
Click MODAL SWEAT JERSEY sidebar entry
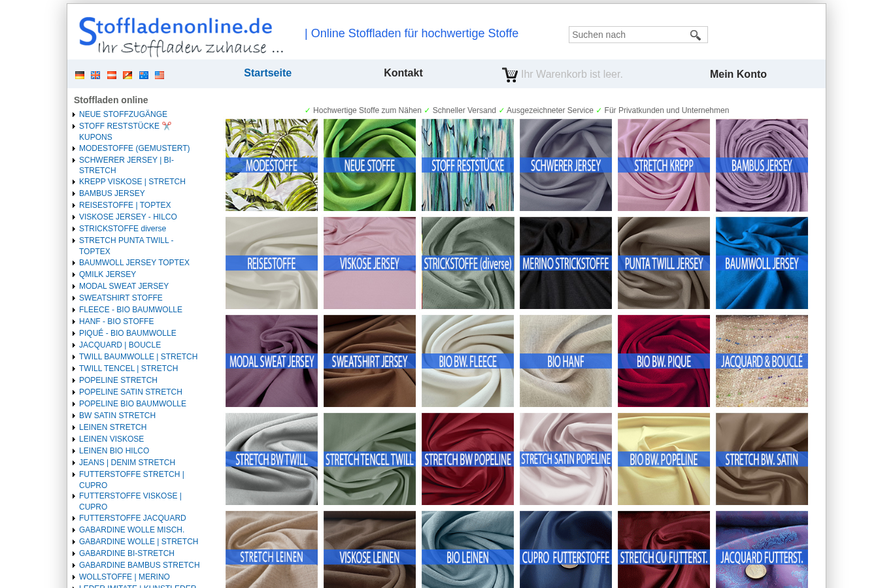point(124,286)
